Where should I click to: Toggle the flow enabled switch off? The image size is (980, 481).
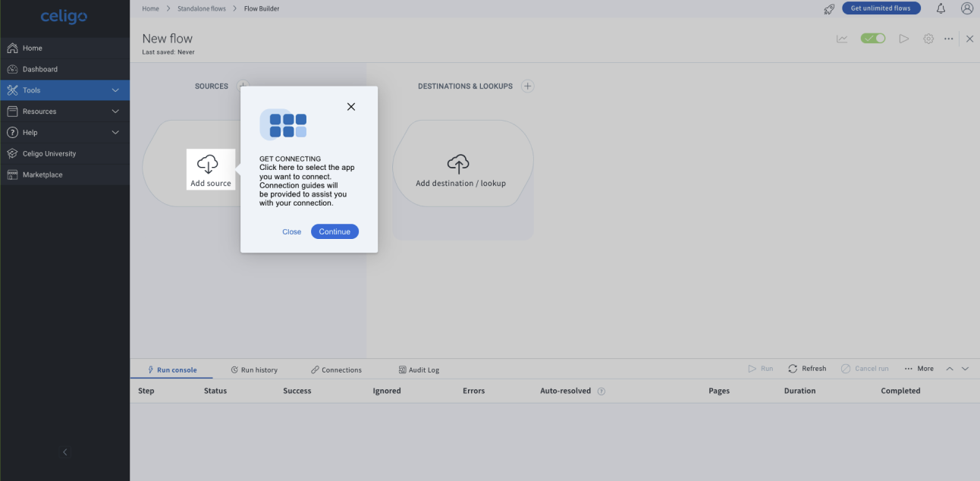click(873, 39)
